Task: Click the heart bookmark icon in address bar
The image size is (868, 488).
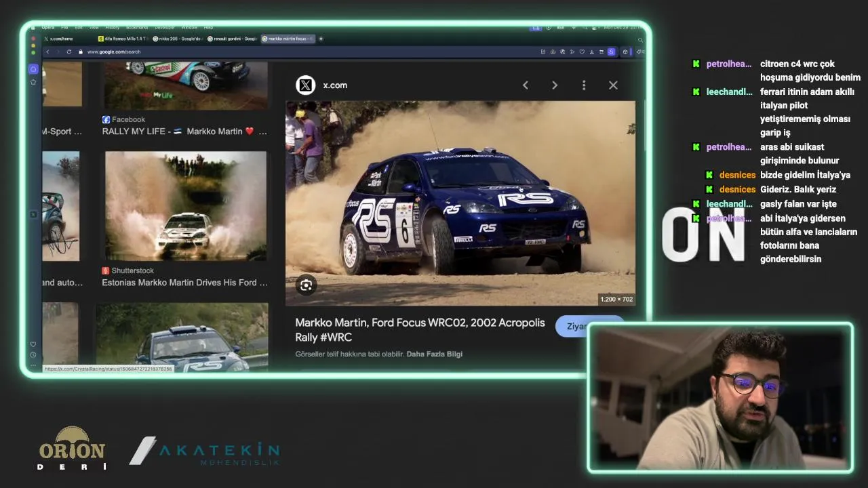Action: pyautogui.click(x=582, y=52)
